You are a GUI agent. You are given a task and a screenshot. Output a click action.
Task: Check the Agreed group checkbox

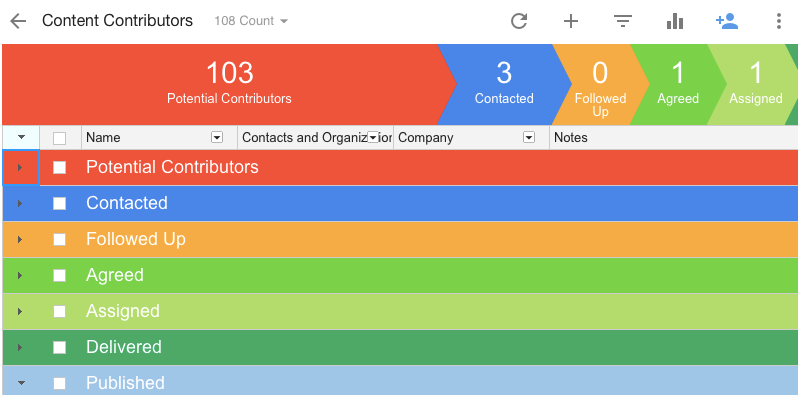60,275
